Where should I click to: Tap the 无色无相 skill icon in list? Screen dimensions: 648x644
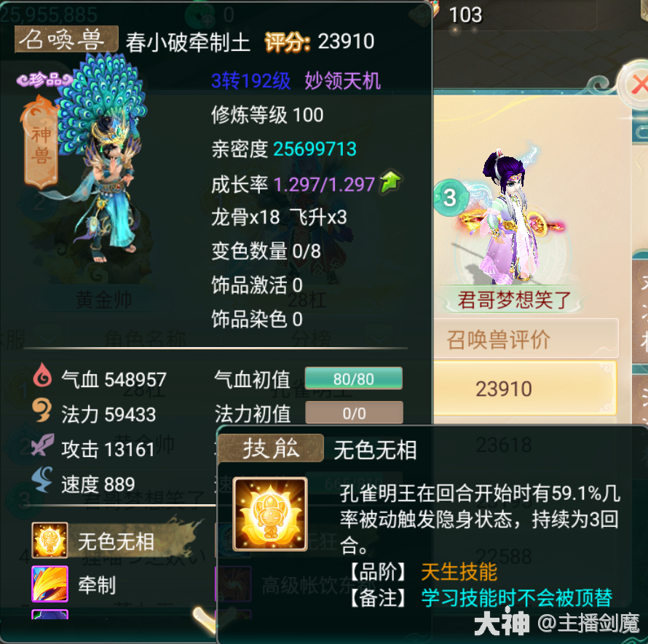pyautogui.click(x=50, y=541)
